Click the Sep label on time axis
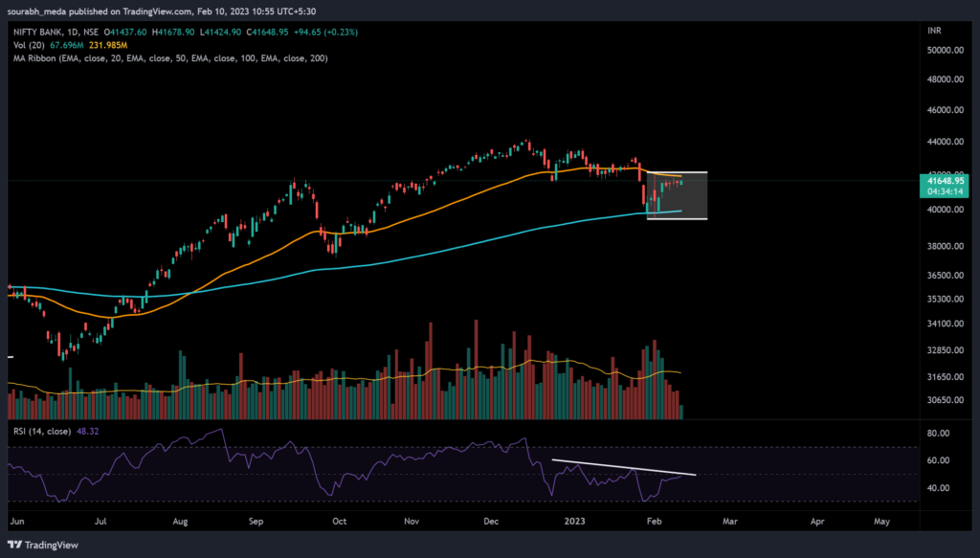 (x=256, y=521)
